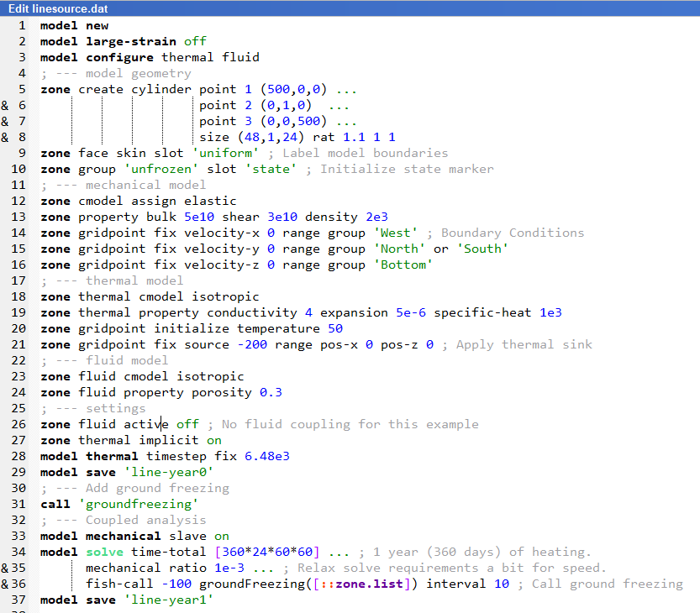Click the conductivity value '4'
Viewport: 700px width, 613px height.
[308, 312]
